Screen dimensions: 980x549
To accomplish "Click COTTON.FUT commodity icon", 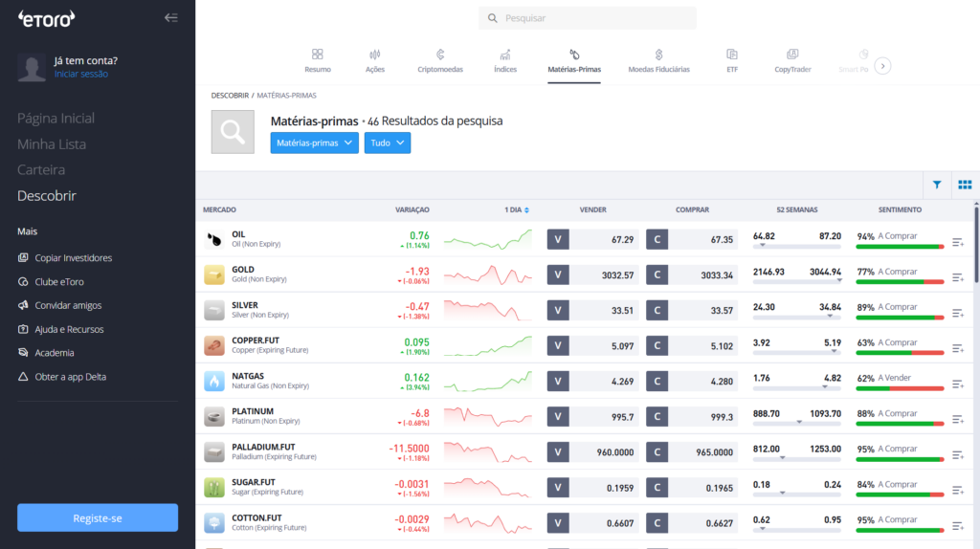I will pyautogui.click(x=214, y=523).
